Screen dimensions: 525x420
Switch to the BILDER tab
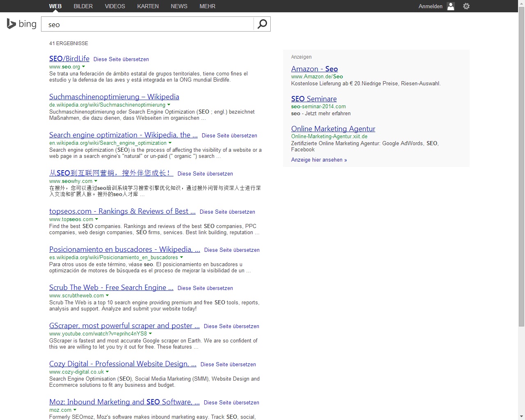click(83, 6)
